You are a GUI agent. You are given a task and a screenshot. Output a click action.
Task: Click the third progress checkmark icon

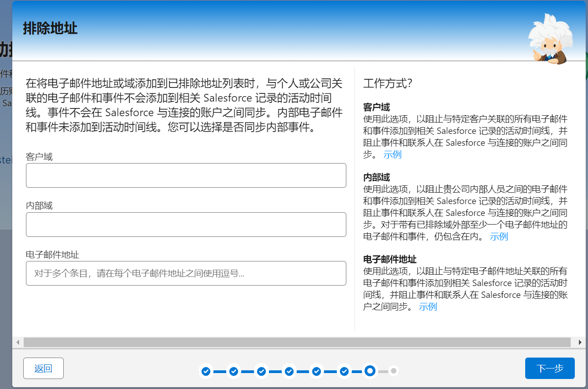click(261, 371)
